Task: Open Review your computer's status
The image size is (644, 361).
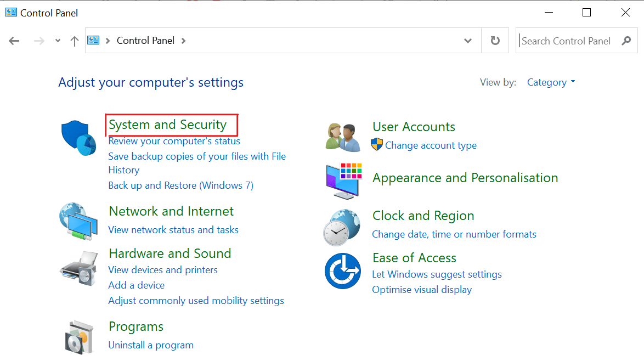Action: pyautogui.click(x=174, y=142)
